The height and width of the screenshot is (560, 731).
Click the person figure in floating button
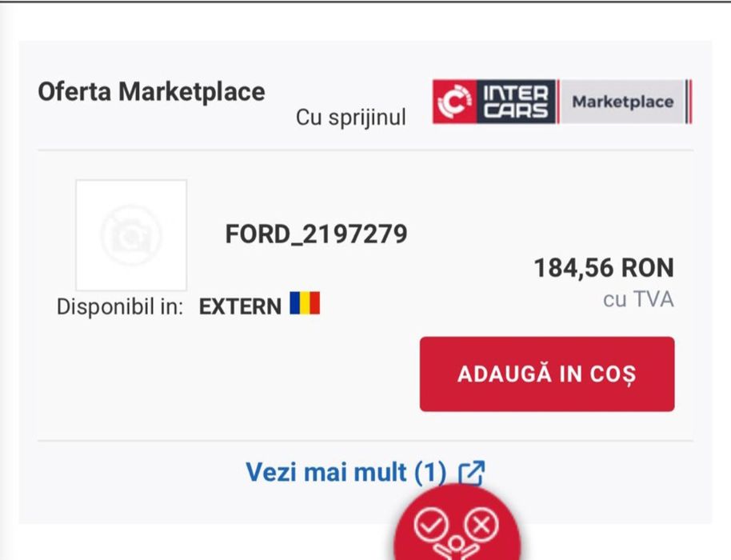click(x=457, y=547)
